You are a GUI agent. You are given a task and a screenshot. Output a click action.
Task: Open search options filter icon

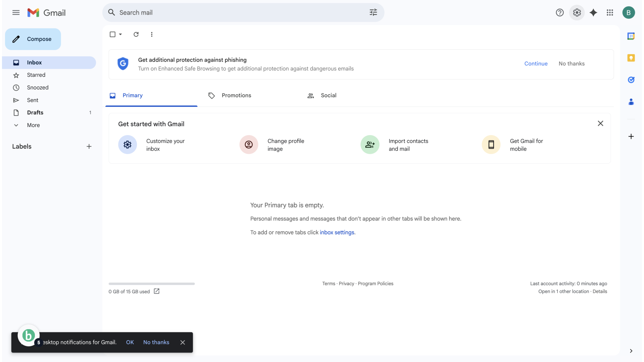(373, 12)
